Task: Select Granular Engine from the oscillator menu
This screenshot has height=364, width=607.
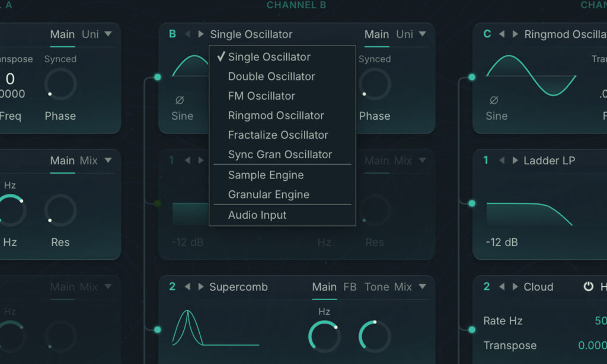Action: (268, 194)
